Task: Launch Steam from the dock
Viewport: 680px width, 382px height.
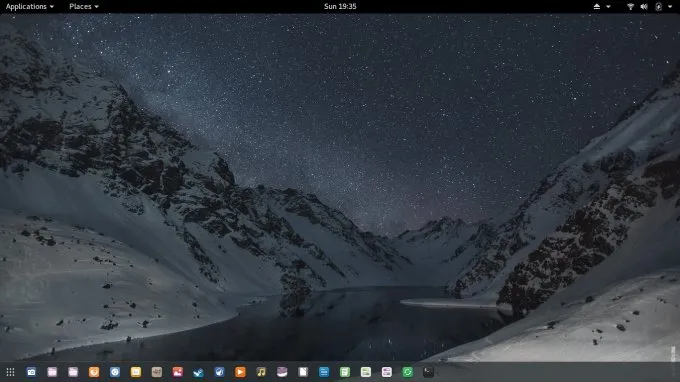Action: (x=199, y=372)
